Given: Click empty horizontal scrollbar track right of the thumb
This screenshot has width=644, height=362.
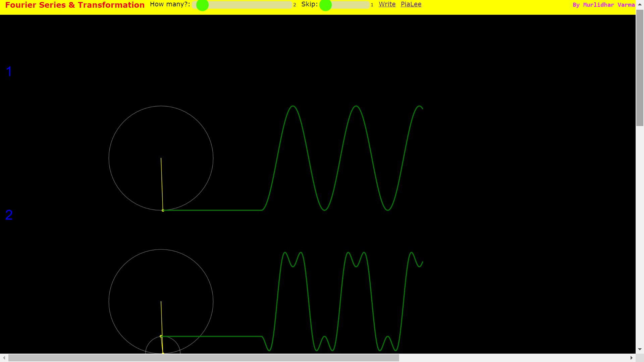Looking at the screenshot, I should pyautogui.click(x=513, y=358).
